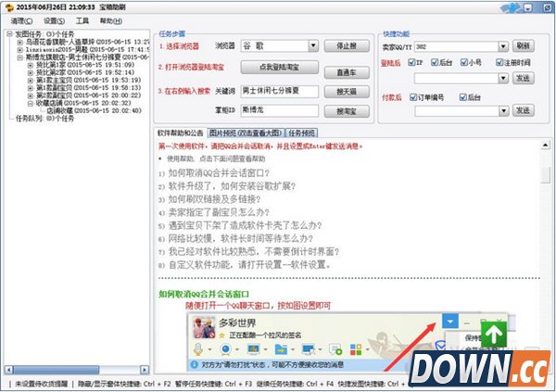Screen dimensions: 556x392
Task: Click the 刷新 button
Action: tap(523, 45)
